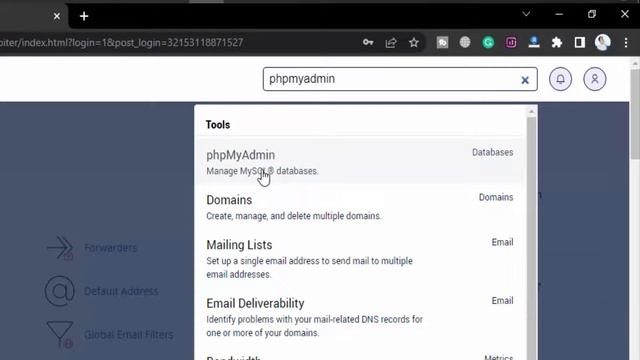Viewport: 640px width, 360px height.
Task: Click the search results panel scrollbar
Action: pyautogui.click(x=531, y=238)
